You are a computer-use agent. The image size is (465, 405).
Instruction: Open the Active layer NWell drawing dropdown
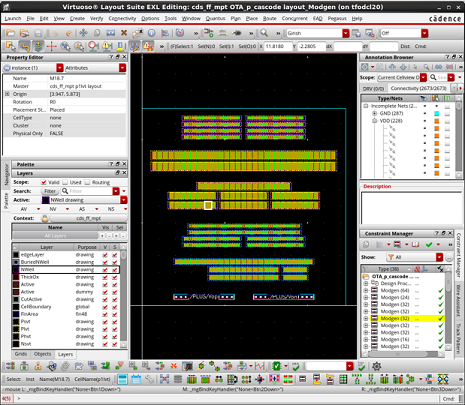pos(124,200)
